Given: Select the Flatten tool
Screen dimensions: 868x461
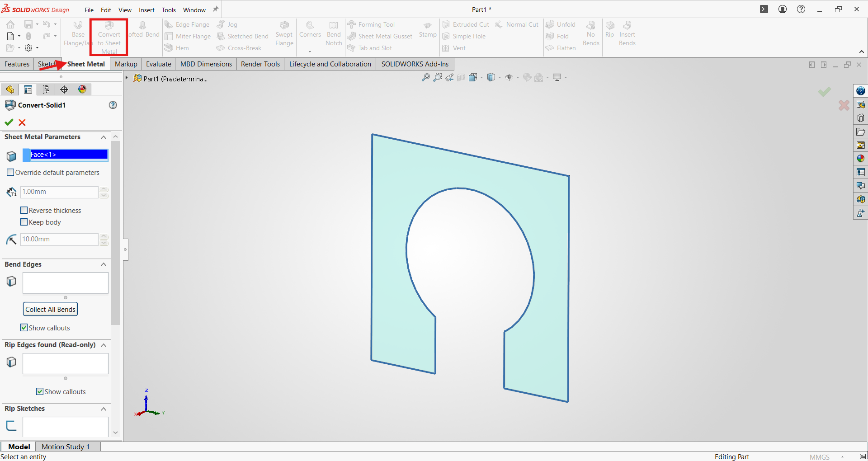Looking at the screenshot, I should tap(561, 48).
